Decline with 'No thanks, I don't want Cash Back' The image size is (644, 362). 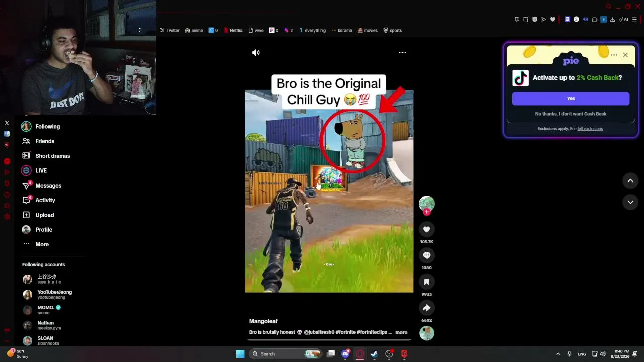pos(571,114)
